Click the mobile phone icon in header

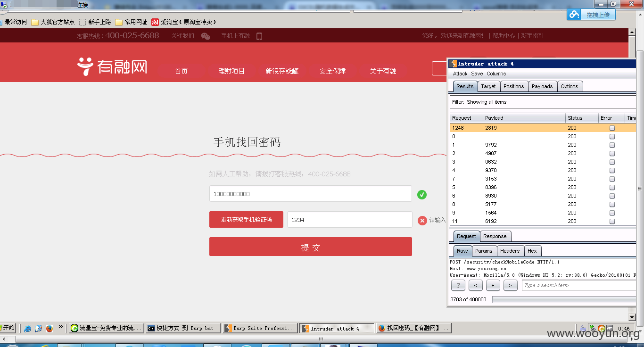(x=259, y=36)
